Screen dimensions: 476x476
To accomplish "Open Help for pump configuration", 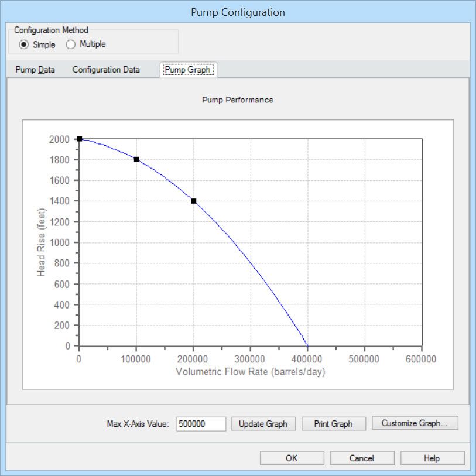I will [432, 458].
